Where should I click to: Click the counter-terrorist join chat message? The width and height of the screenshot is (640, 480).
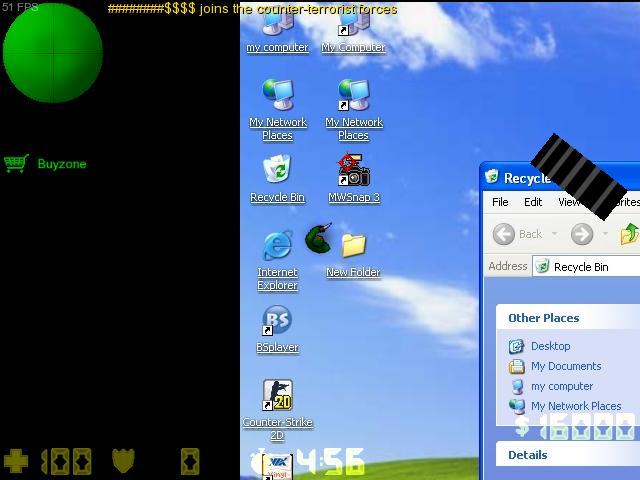252,9
